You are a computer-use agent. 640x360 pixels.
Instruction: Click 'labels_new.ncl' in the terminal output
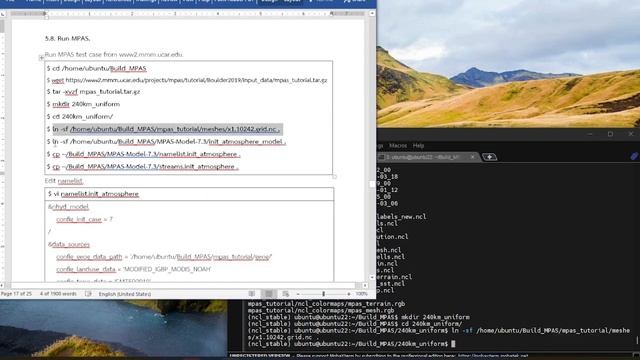click(402, 217)
